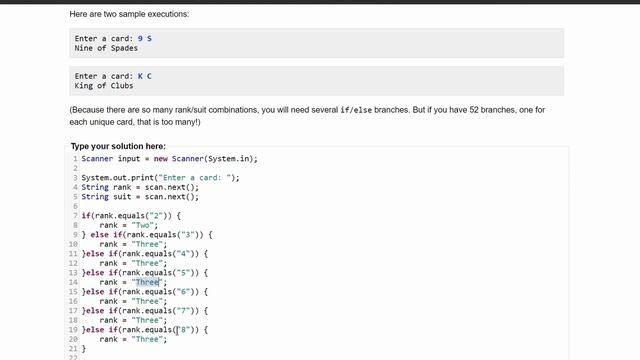Image resolution: width=640 pixels, height=360 pixels.
Task: Click the 'King of Clubs' sample output
Action: point(104,86)
